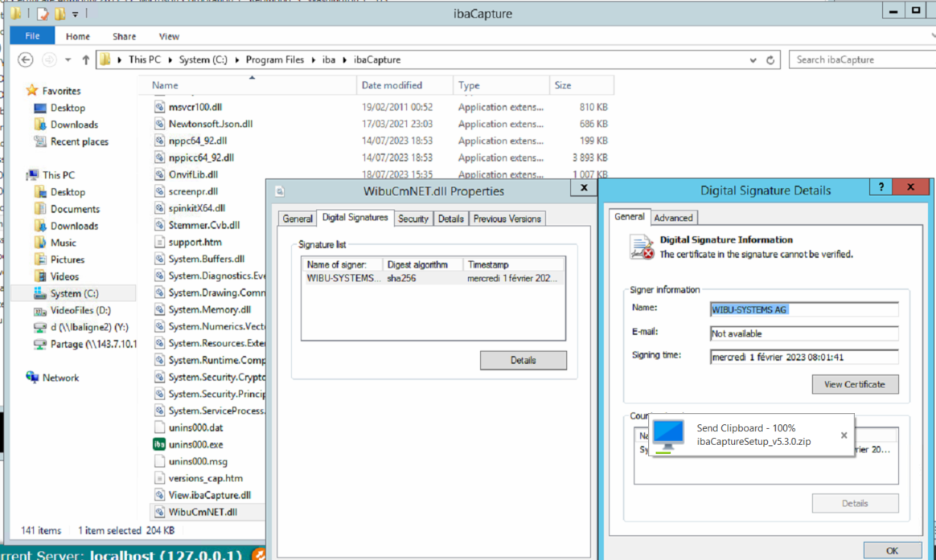Viewport: 936px width, 560px height.
Task: Select the msvcr100.dll file icon
Action: coord(159,107)
